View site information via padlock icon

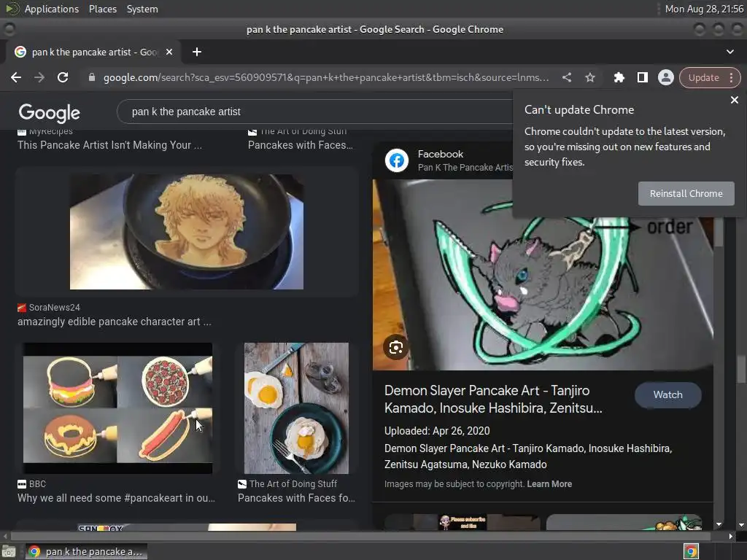click(x=92, y=77)
